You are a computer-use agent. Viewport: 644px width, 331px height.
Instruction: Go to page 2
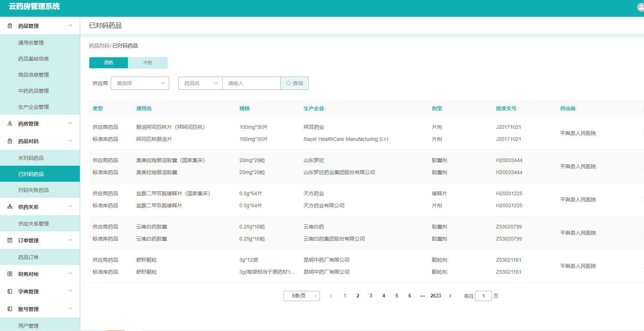click(x=358, y=296)
